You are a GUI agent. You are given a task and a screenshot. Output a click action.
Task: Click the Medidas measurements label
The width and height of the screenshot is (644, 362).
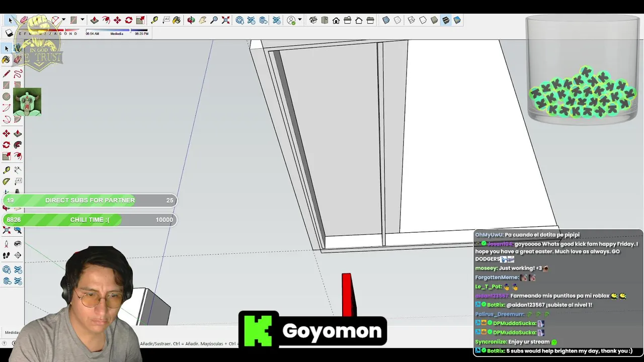pos(13,332)
